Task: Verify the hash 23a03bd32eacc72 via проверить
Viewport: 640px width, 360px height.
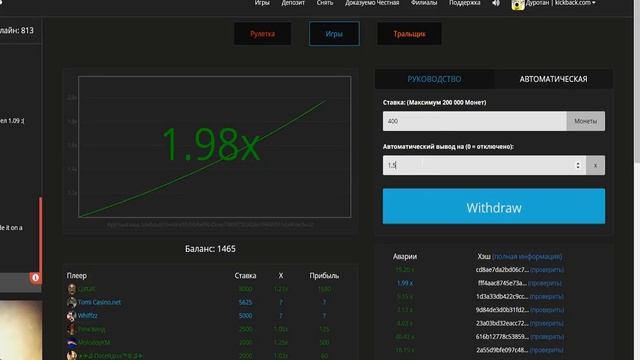Action: coord(547,324)
